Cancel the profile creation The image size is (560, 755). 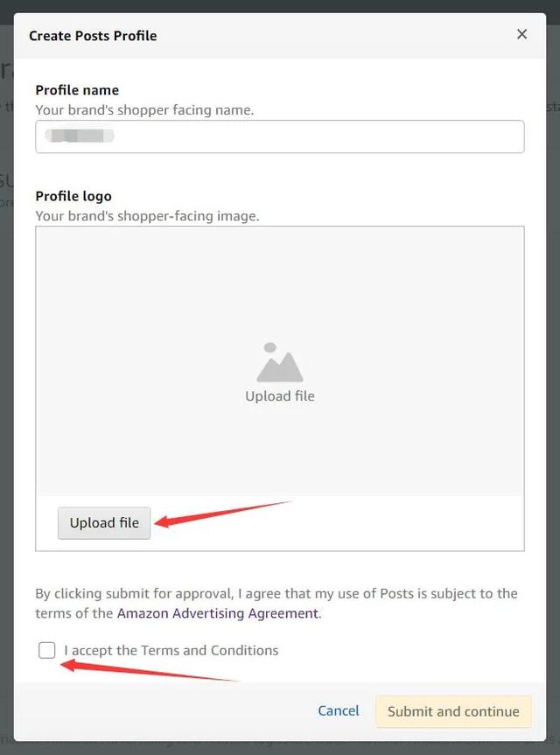pyautogui.click(x=339, y=711)
